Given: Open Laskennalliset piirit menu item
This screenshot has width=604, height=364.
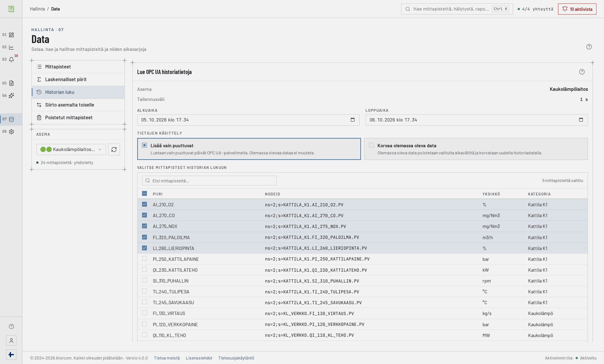Looking at the screenshot, I should tap(78, 80).
